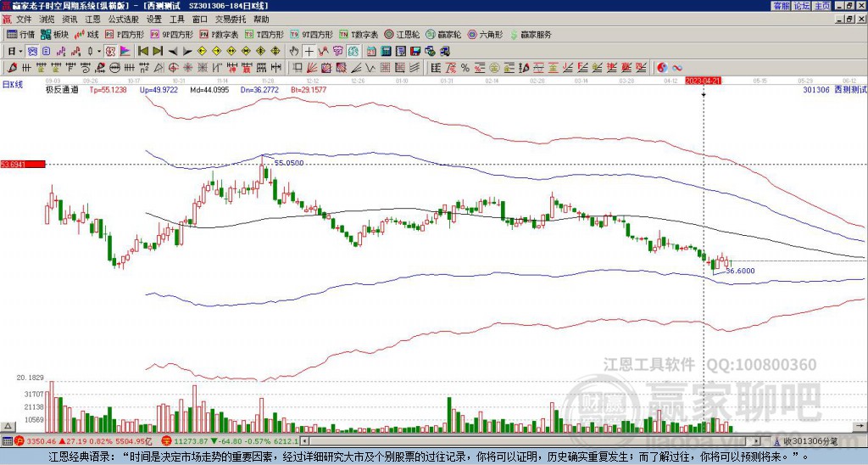Open the 行情 quotes view
Image resolution: width=868 pixels, height=465 pixels.
[x=21, y=34]
